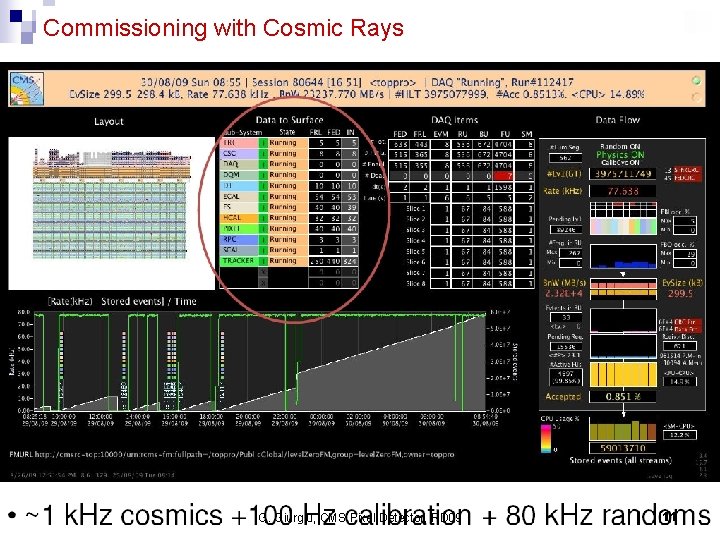720x540 pixels.
Task: Select the TRACKER sub-system label
Action: (x=239, y=261)
